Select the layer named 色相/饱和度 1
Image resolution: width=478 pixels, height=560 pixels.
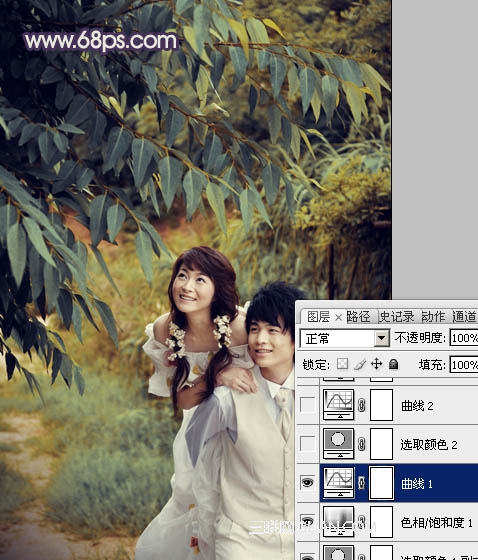[x=437, y=522]
